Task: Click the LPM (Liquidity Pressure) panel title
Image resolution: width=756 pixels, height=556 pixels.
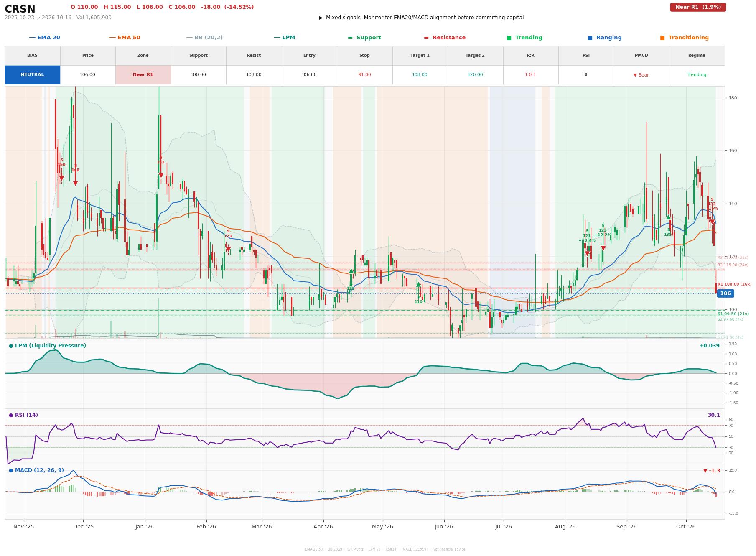Action: click(48, 346)
